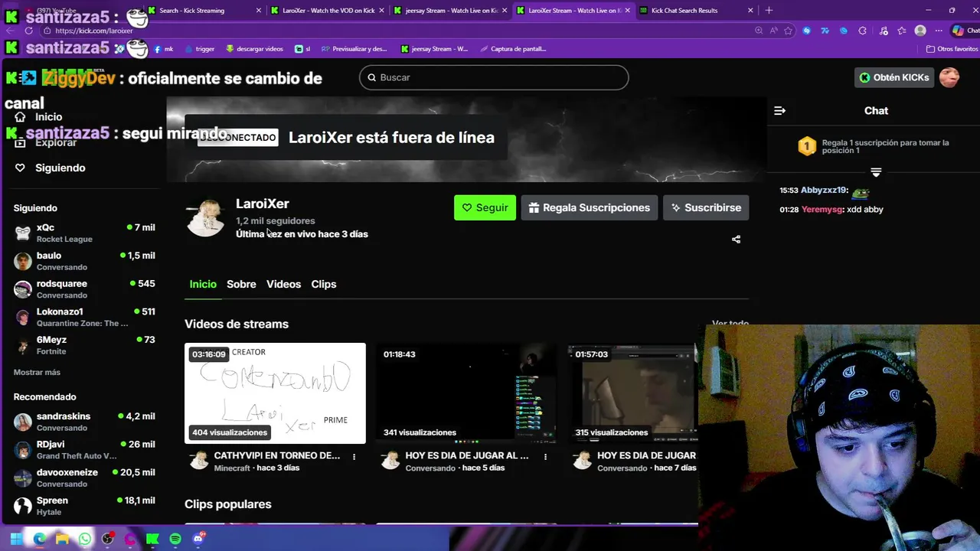980x551 pixels.
Task: Open the 01:57:03 stream video thumbnail
Action: click(632, 393)
